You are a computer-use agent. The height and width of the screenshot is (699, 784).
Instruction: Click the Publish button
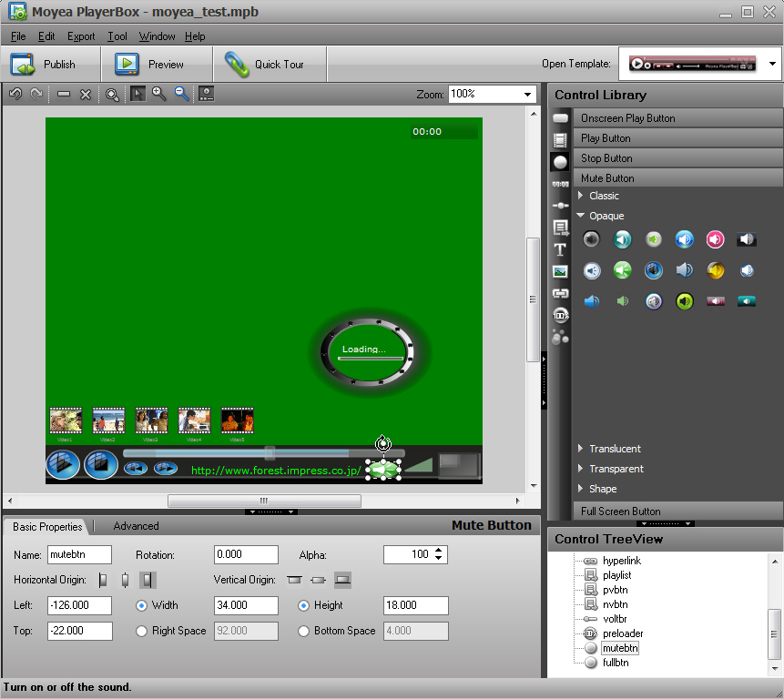coord(50,64)
